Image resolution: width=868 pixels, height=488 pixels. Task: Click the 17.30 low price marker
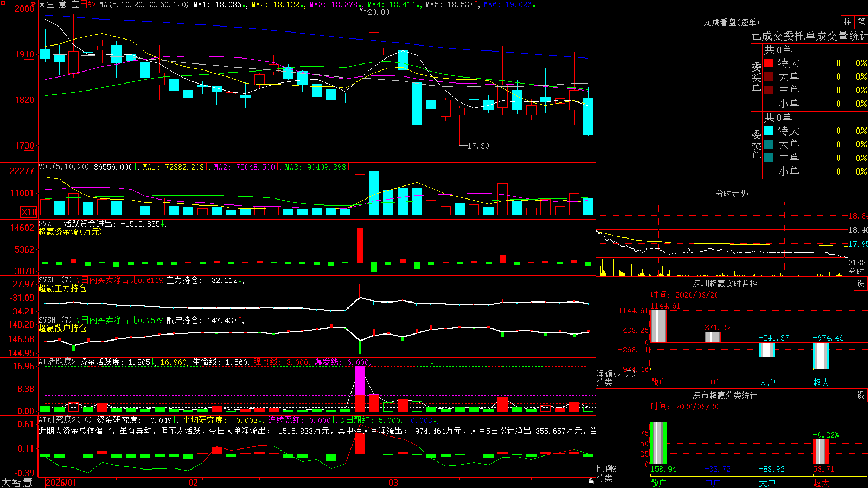click(x=474, y=146)
